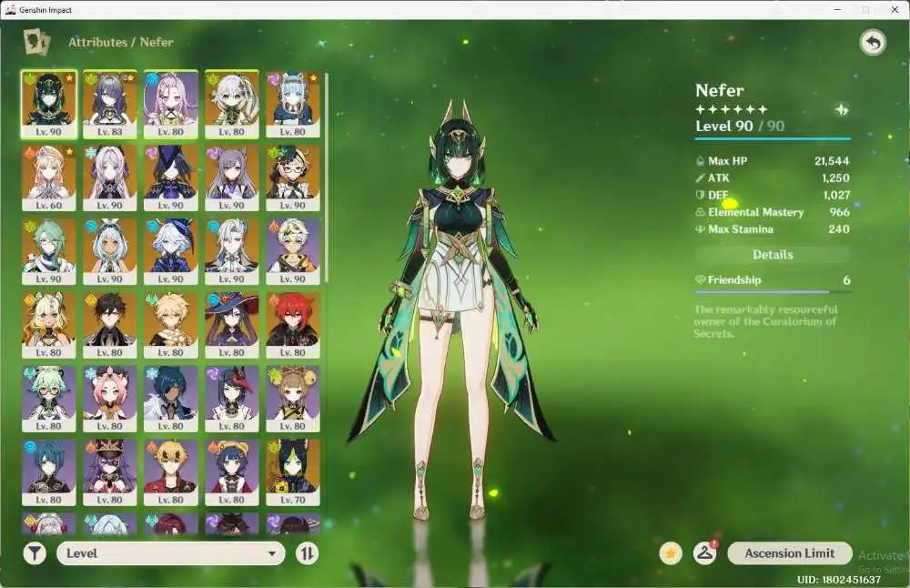This screenshot has height=588, width=910.
Task: Click the Friendship progress bar
Action: click(x=773, y=291)
